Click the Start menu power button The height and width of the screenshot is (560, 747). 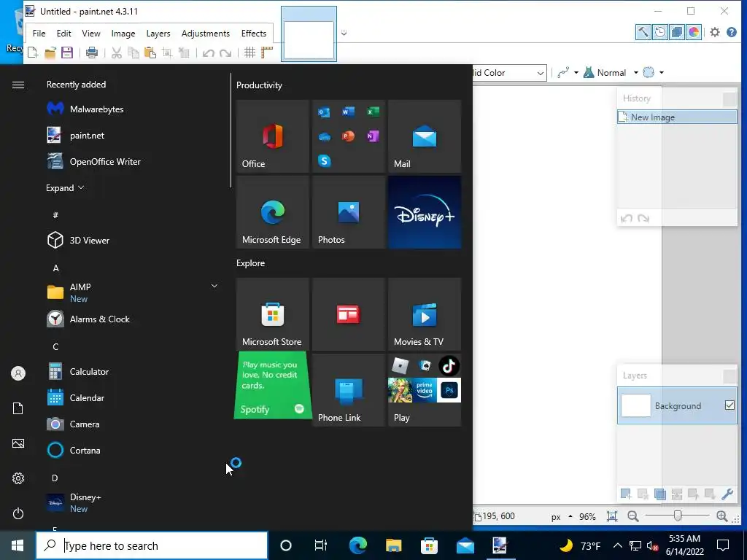pos(18,513)
